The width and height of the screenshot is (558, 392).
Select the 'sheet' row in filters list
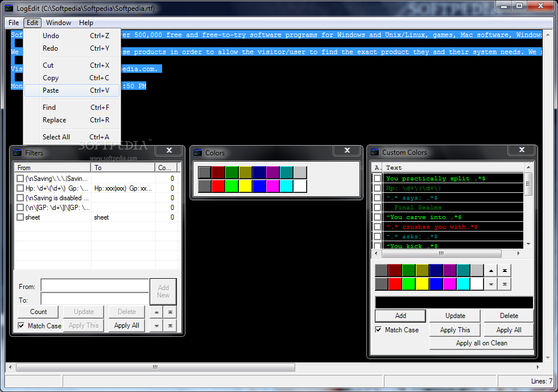click(x=96, y=217)
